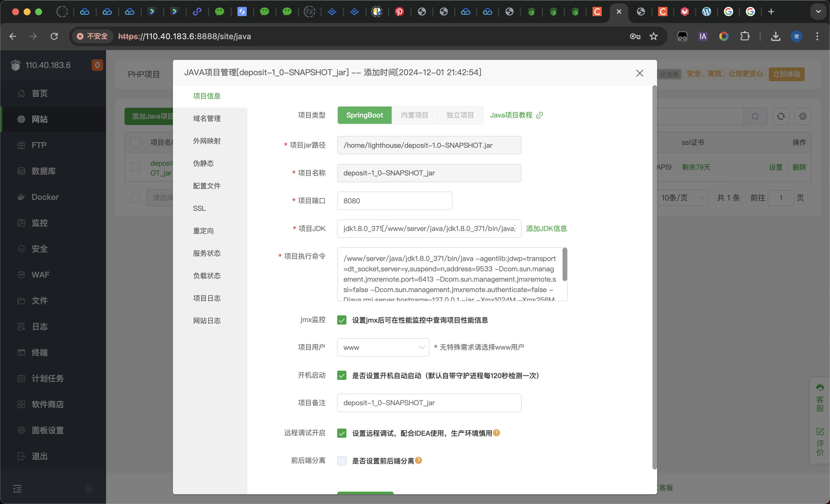Screen dimensions: 830x504
Task: Click the Docker whale icon
Action: click(21, 197)
